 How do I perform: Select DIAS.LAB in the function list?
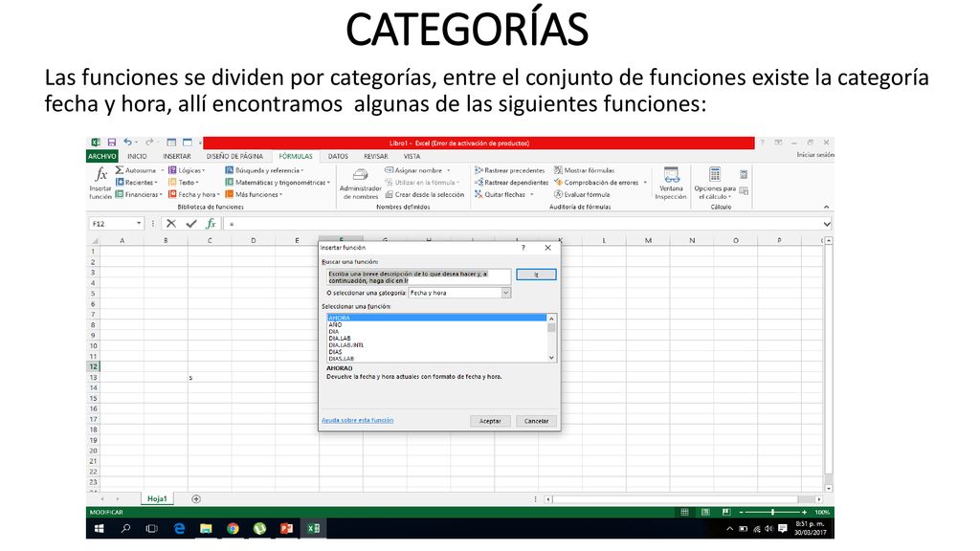click(x=436, y=359)
